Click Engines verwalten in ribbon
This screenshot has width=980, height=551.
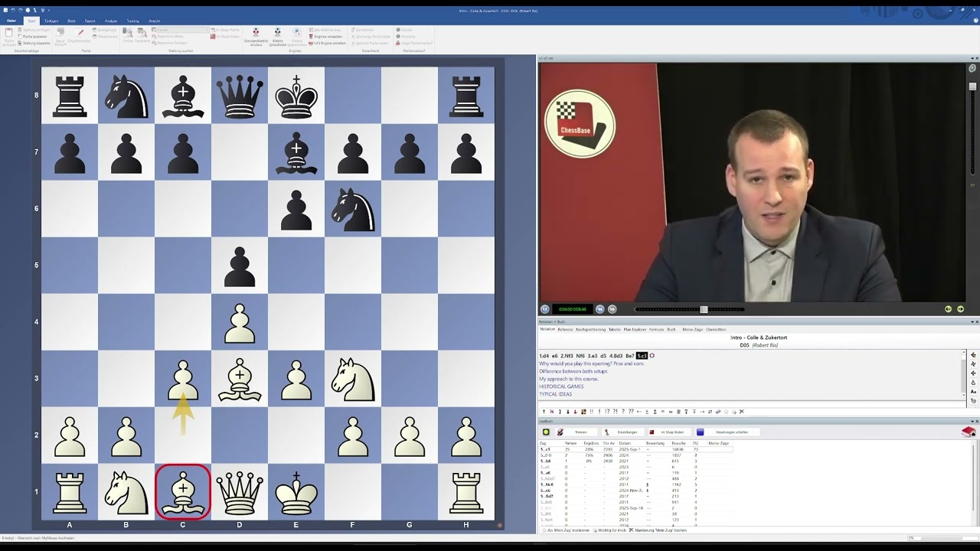pyautogui.click(x=325, y=36)
